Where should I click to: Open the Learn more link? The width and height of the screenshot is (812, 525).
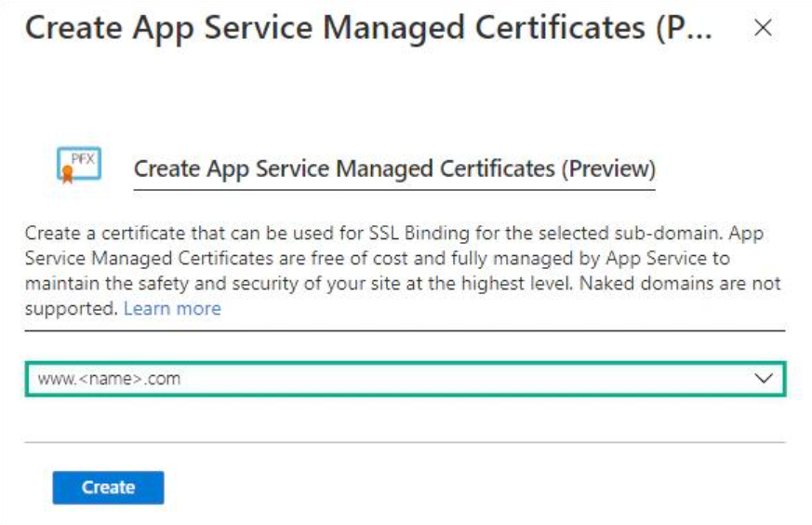pyautogui.click(x=172, y=308)
